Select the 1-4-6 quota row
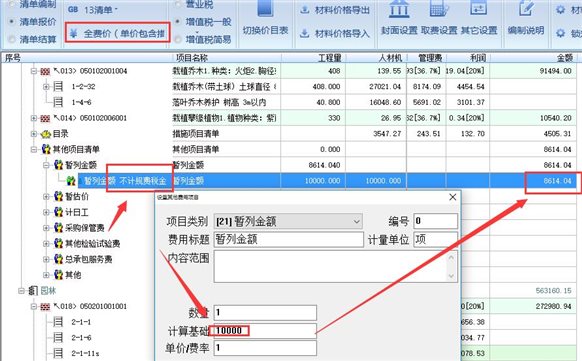The height and width of the screenshot is (361, 582). [81, 102]
